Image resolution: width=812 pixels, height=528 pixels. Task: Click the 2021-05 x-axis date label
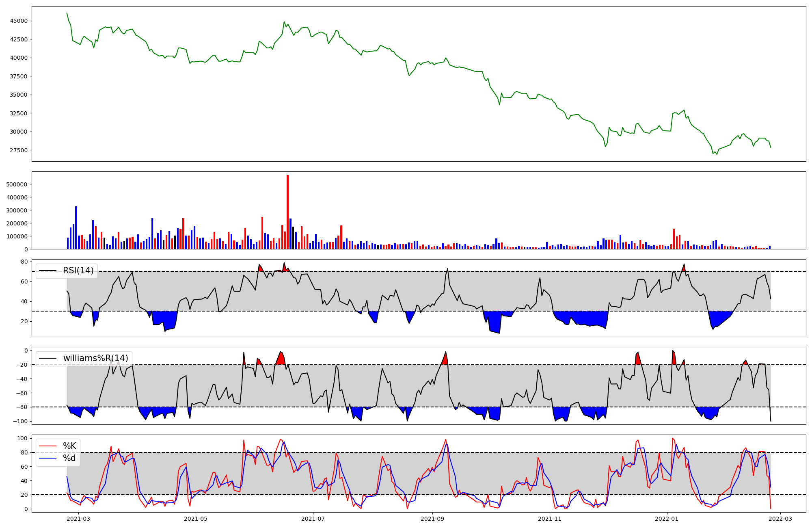point(196,519)
